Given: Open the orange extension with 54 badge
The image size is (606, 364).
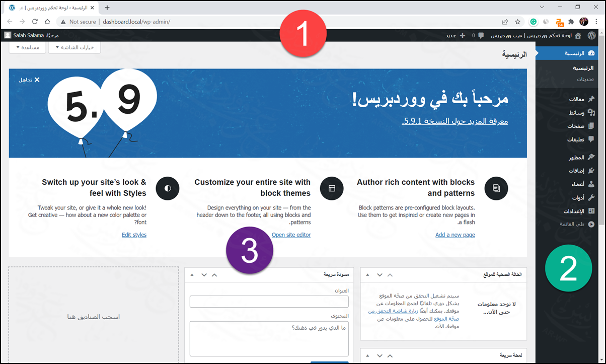Looking at the screenshot, I should (x=559, y=22).
